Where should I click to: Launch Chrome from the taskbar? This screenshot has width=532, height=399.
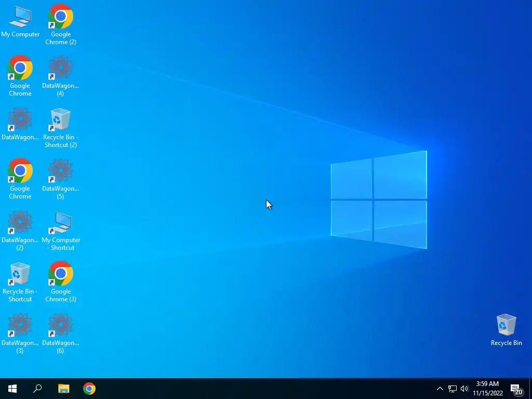click(x=89, y=389)
